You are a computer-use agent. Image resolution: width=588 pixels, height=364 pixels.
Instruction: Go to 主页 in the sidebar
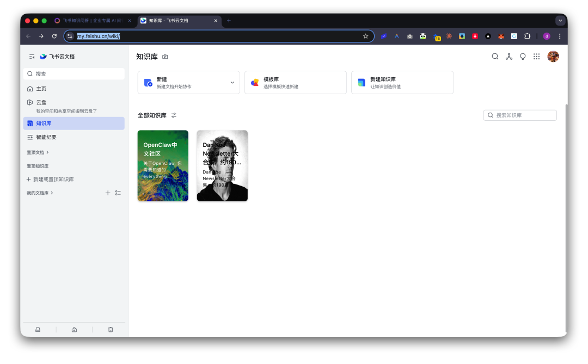click(x=41, y=89)
